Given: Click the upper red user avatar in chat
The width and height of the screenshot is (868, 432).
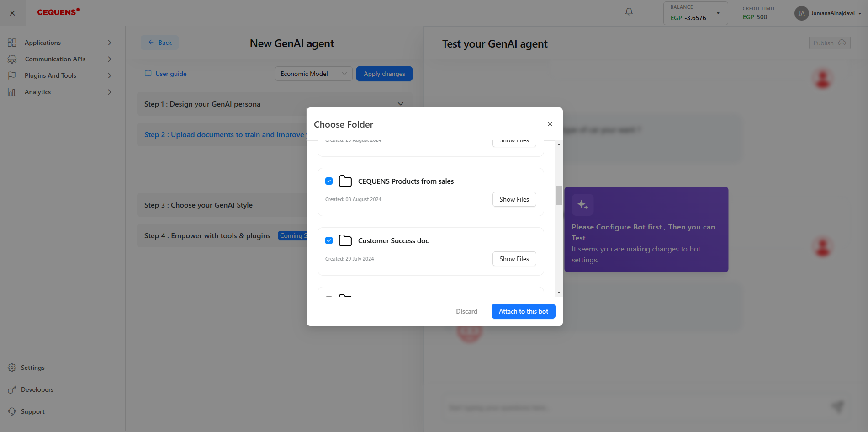Looking at the screenshot, I should pyautogui.click(x=823, y=79).
